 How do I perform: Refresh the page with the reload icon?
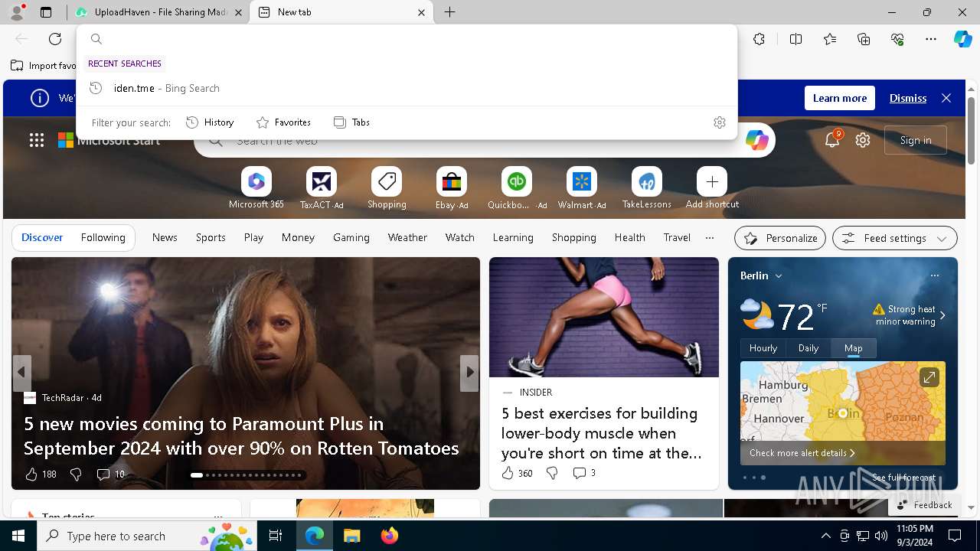pos(55,39)
